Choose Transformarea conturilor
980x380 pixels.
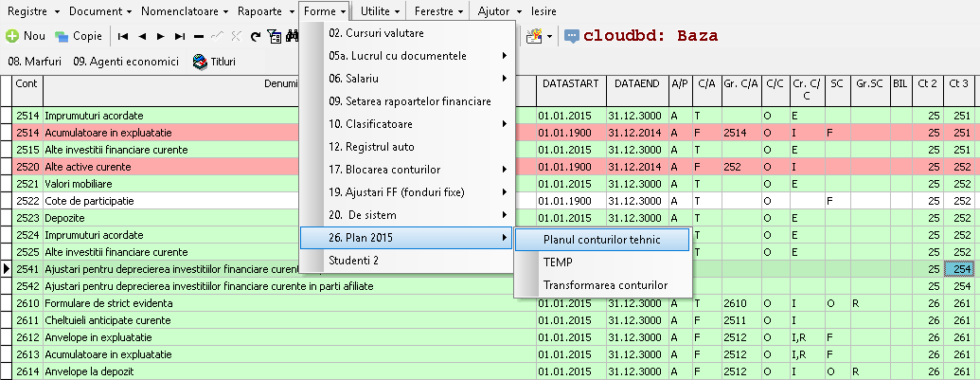(602, 285)
